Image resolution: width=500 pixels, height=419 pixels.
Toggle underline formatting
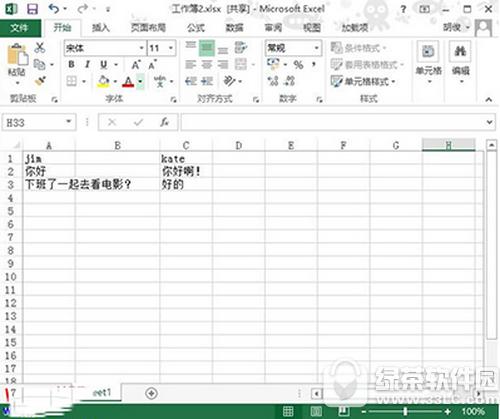tap(104, 64)
